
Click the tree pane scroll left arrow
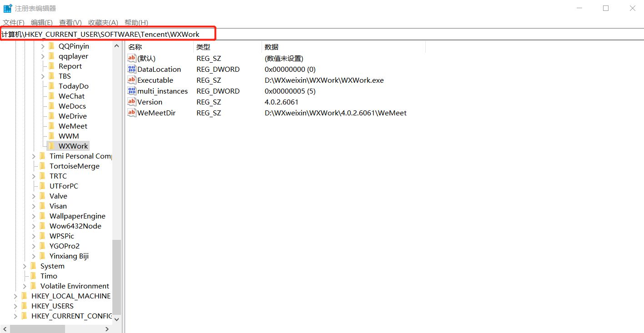[x=5, y=328]
